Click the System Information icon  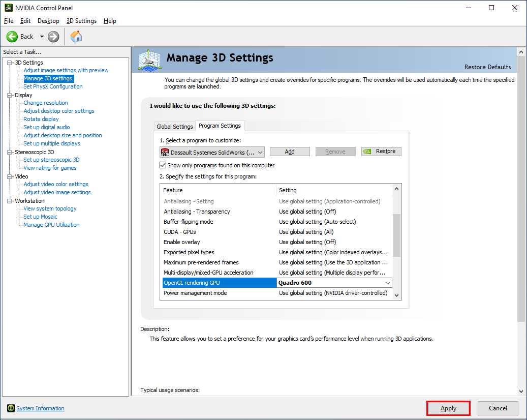pyautogui.click(x=11, y=408)
